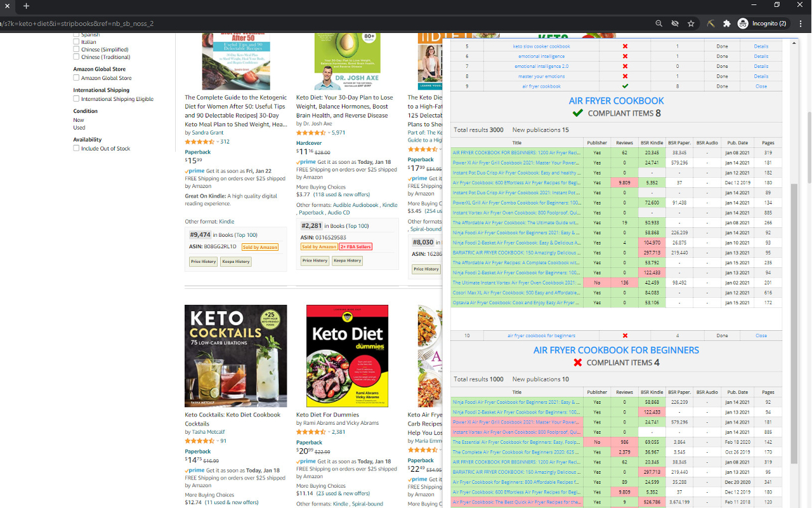Open Details for keto slow cooker cookbook
812x508 pixels.
[761, 46]
